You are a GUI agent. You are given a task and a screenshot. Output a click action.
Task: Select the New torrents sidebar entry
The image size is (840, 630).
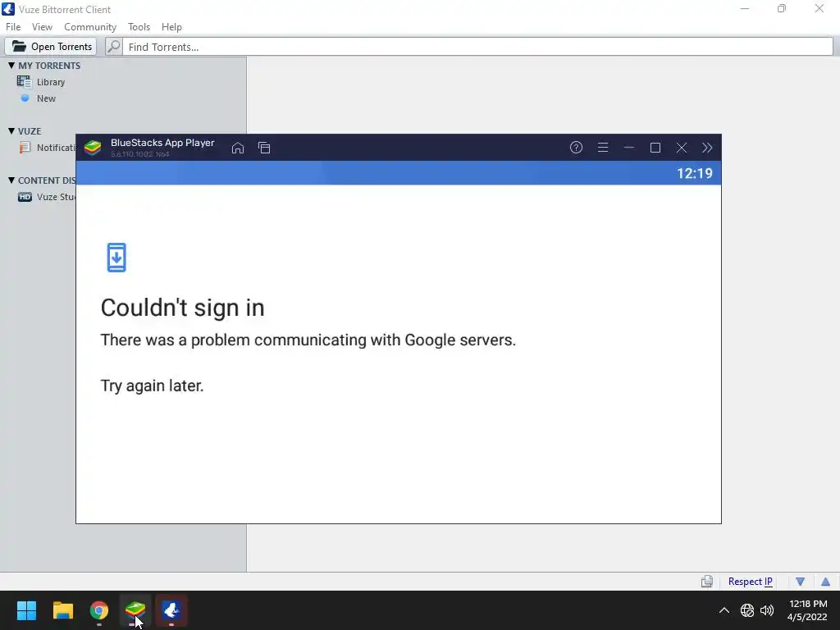click(x=46, y=98)
